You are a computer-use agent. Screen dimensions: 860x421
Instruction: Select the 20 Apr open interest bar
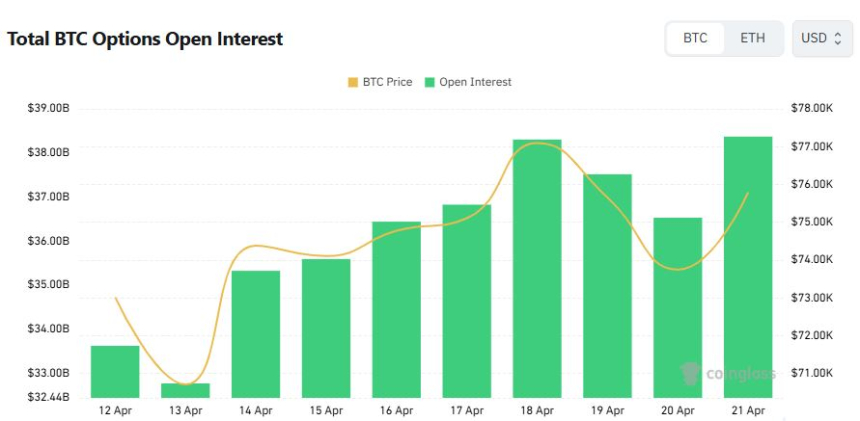point(678,307)
